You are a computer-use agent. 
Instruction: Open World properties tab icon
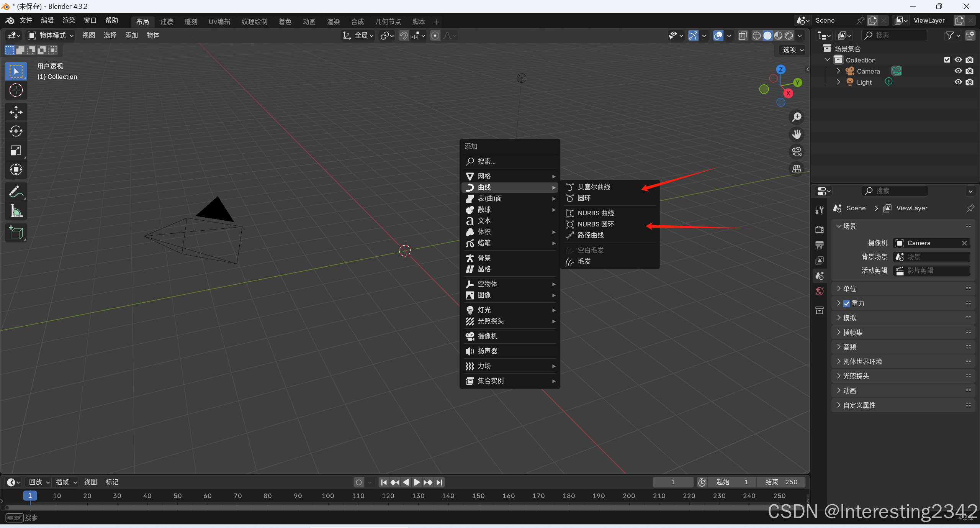click(820, 292)
